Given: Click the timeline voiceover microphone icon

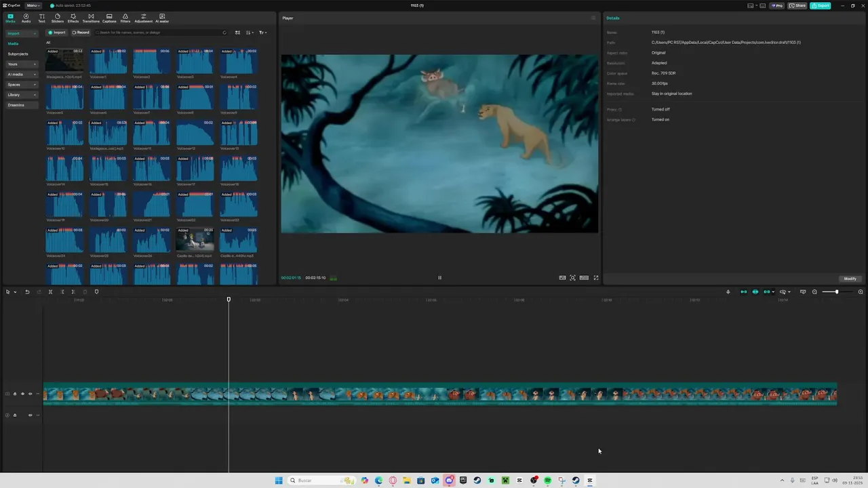Looking at the screenshot, I should click(x=728, y=292).
